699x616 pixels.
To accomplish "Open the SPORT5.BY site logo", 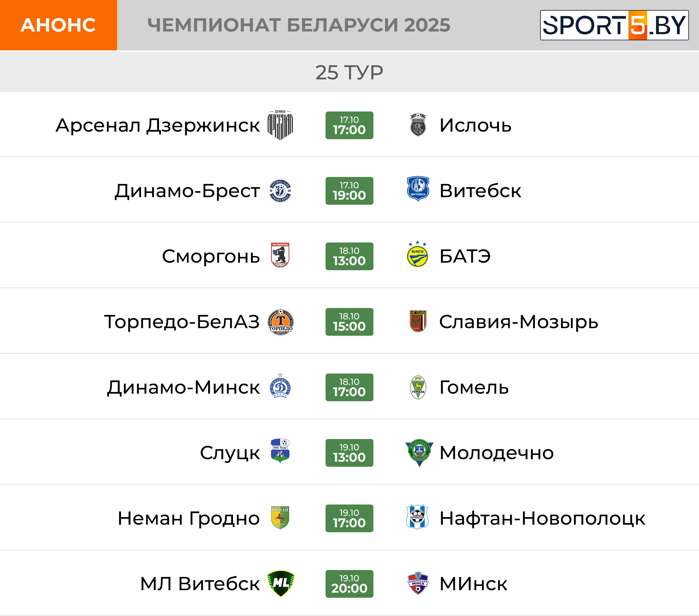I will coord(614,25).
